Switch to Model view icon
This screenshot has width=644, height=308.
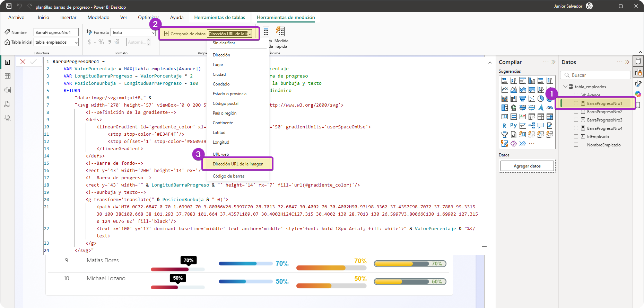tap(8, 90)
